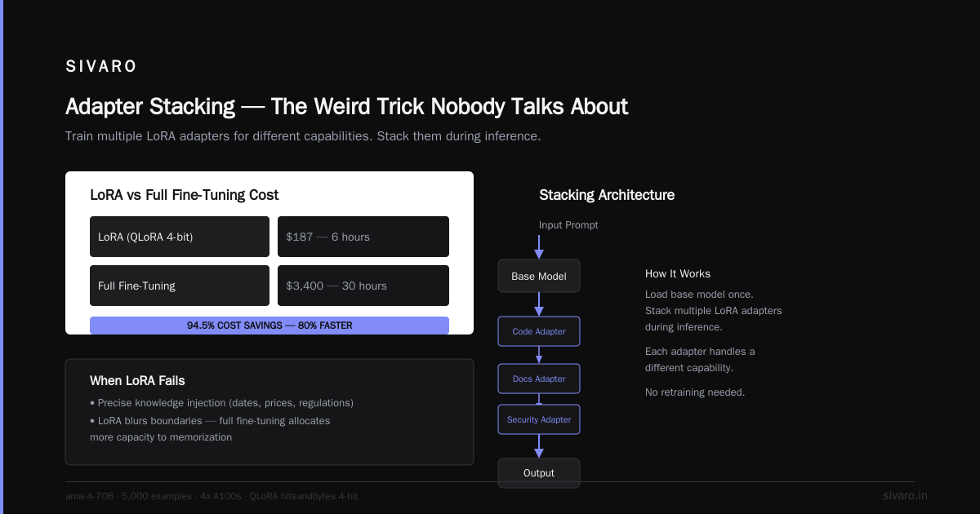Select the Docs Adapter box

pyautogui.click(x=539, y=379)
